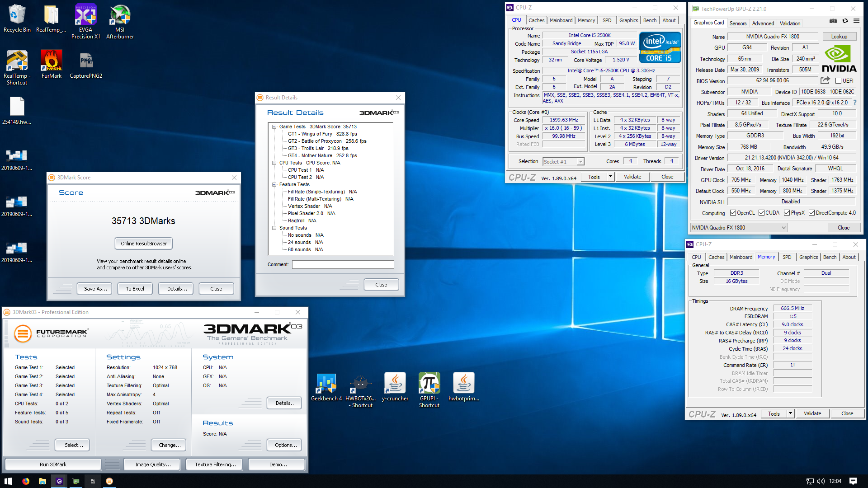Image resolution: width=868 pixels, height=488 pixels.
Task: Open the Sensors tab in GPU-Z
Action: [738, 23]
